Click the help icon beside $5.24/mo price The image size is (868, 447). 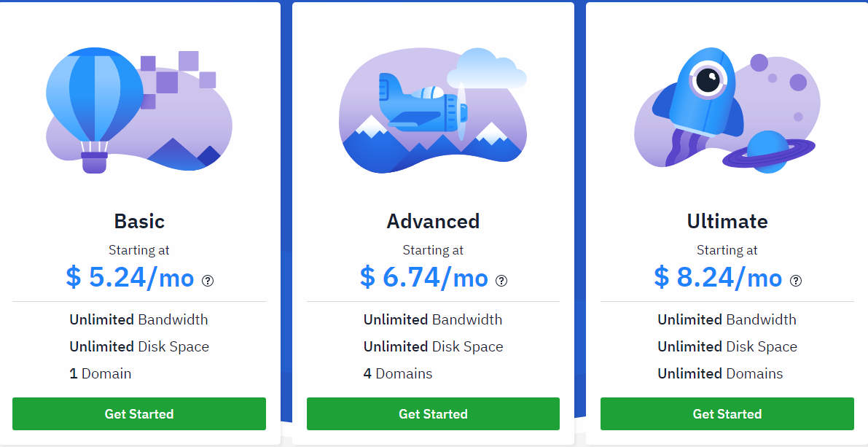pos(208,281)
